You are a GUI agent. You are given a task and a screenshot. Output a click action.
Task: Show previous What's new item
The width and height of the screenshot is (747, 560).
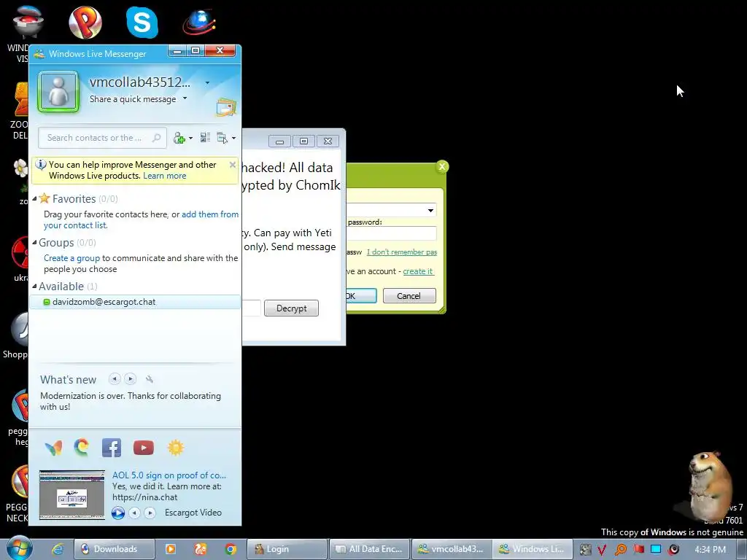pyautogui.click(x=115, y=379)
